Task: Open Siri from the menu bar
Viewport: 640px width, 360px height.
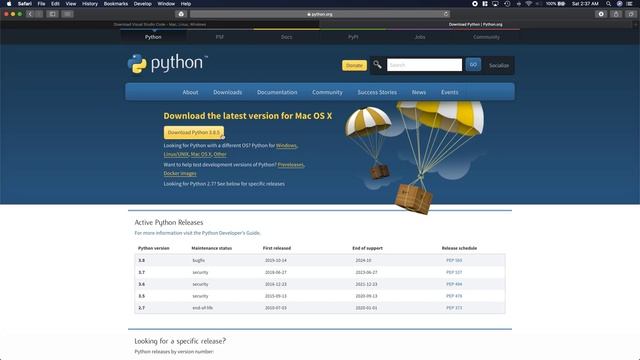Action: (x=620, y=4)
